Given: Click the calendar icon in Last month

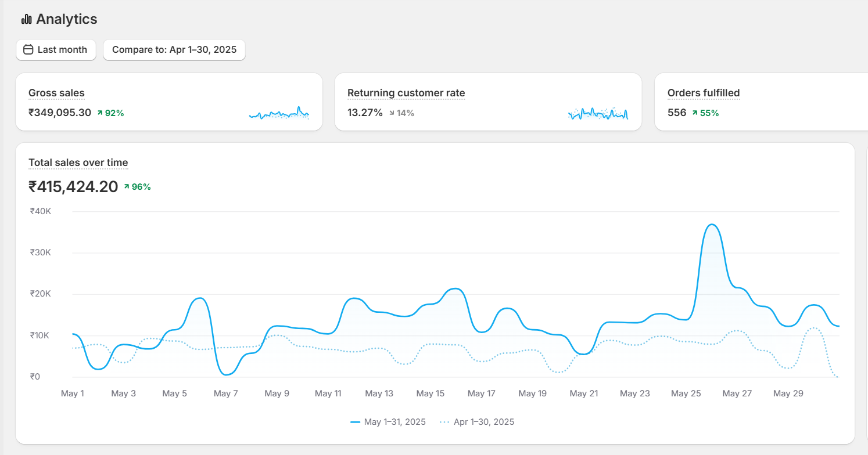Looking at the screenshot, I should pos(28,50).
